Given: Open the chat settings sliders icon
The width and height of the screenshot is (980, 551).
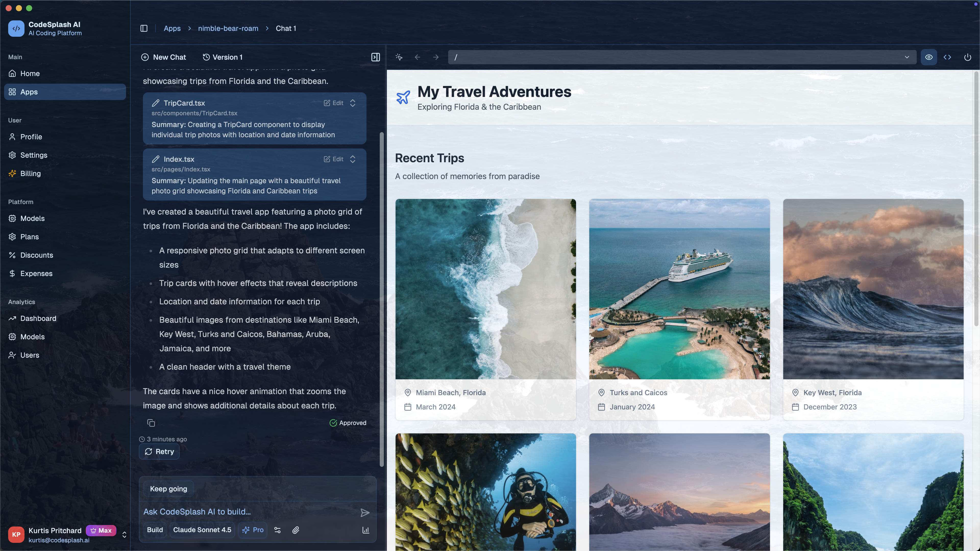Looking at the screenshot, I should [277, 530].
